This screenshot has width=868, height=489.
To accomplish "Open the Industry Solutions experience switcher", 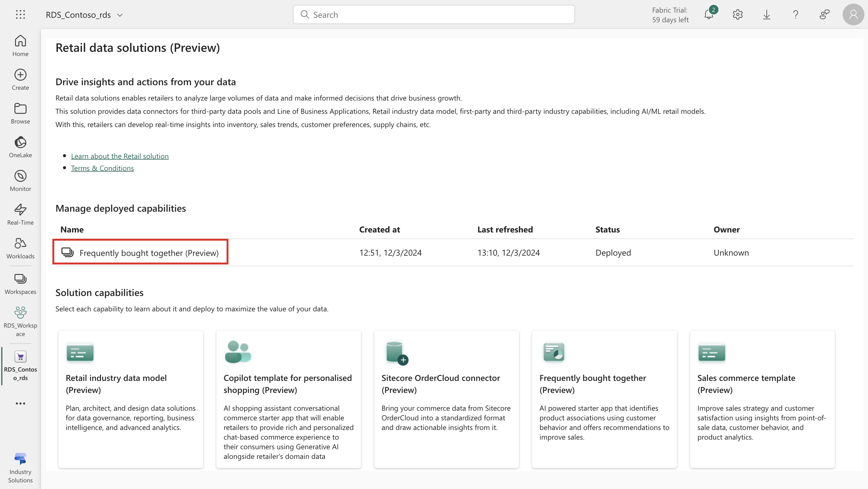I will click(x=20, y=468).
